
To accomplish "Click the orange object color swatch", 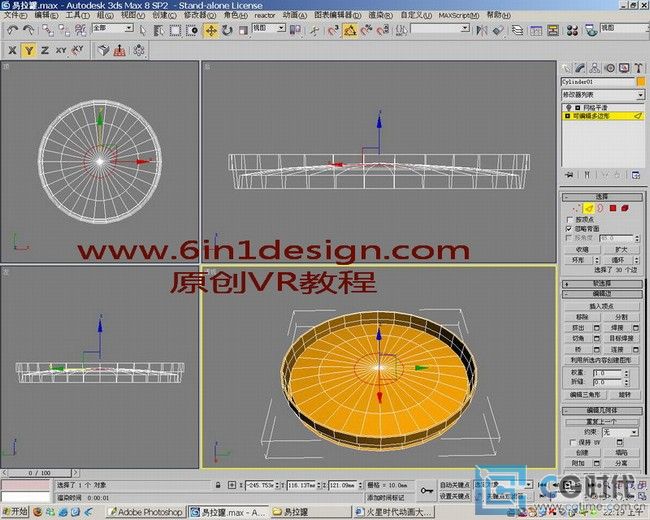I will [640, 82].
